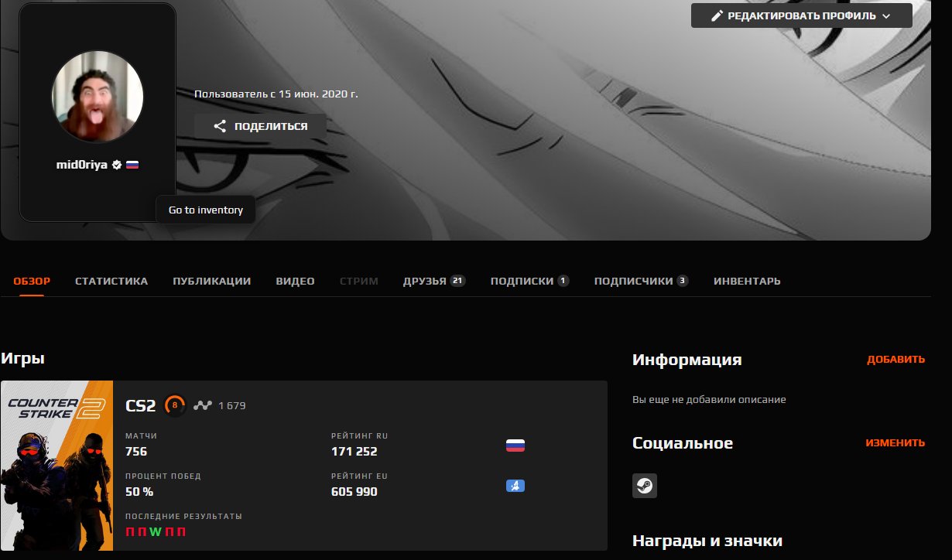Open the CS2 skill level 8 badge
The image size is (952, 560).
pos(176,403)
